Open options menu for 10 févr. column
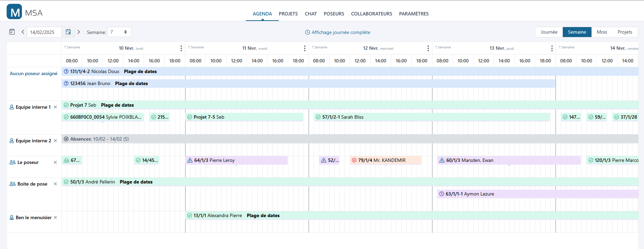Viewport: 644px width, 249px height. click(181, 48)
